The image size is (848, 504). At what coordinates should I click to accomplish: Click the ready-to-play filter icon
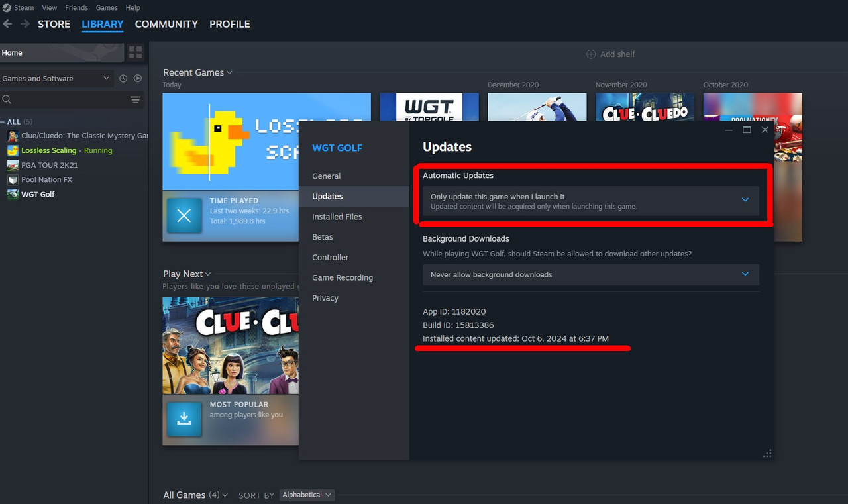pyautogui.click(x=138, y=78)
